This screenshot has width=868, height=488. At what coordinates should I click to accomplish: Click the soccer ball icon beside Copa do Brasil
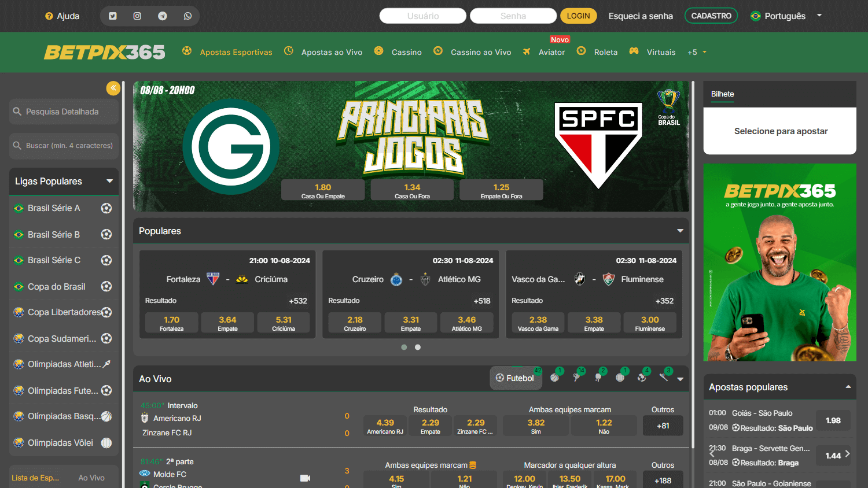pyautogui.click(x=106, y=286)
